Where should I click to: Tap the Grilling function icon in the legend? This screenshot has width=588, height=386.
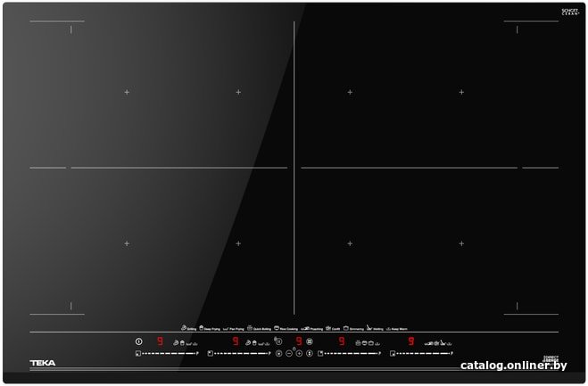point(184,327)
